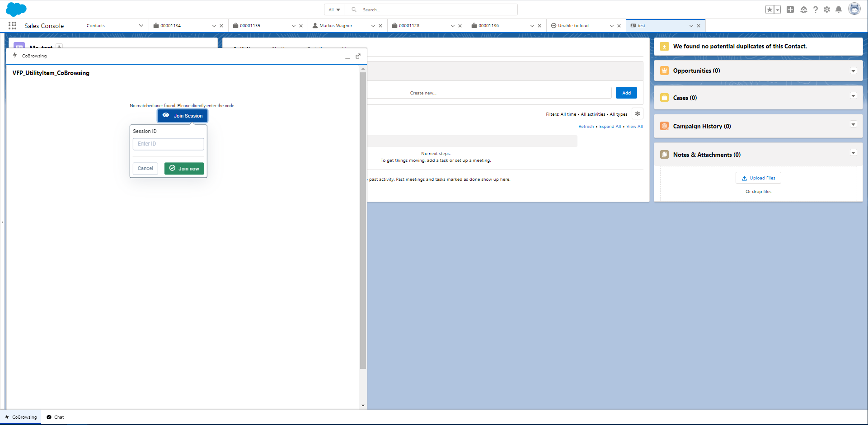868x425 pixels.
Task: Click the Salesforce cloud logo
Action: click(16, 9)
